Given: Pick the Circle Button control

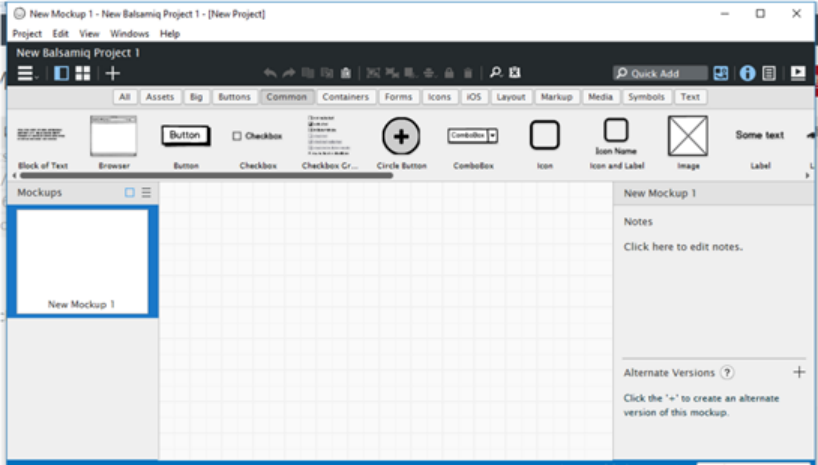Looking at the screenshot, I should click(x=401, y=142).
